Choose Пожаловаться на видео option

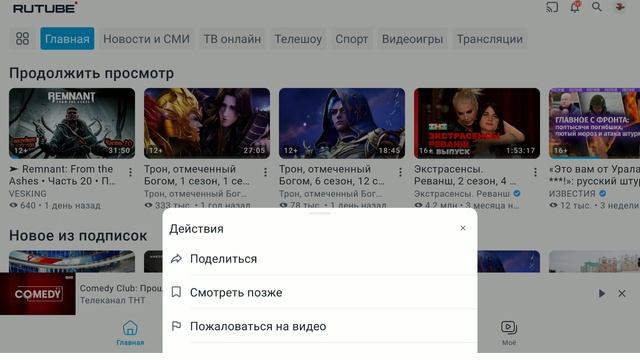(x=320, y=326)
